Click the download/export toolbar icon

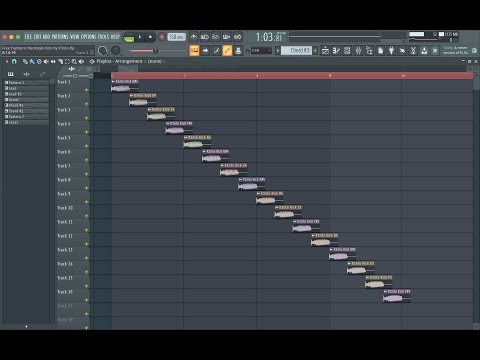tap(424, 51)
